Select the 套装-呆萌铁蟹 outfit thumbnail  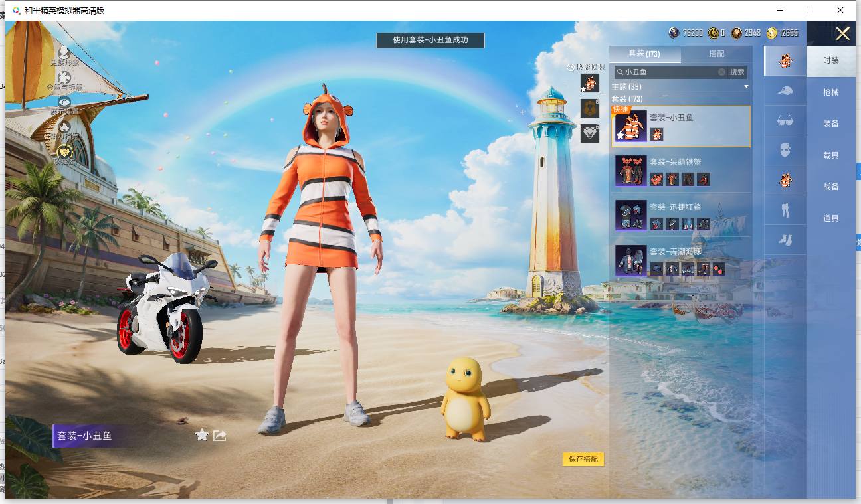click(630, 170)
